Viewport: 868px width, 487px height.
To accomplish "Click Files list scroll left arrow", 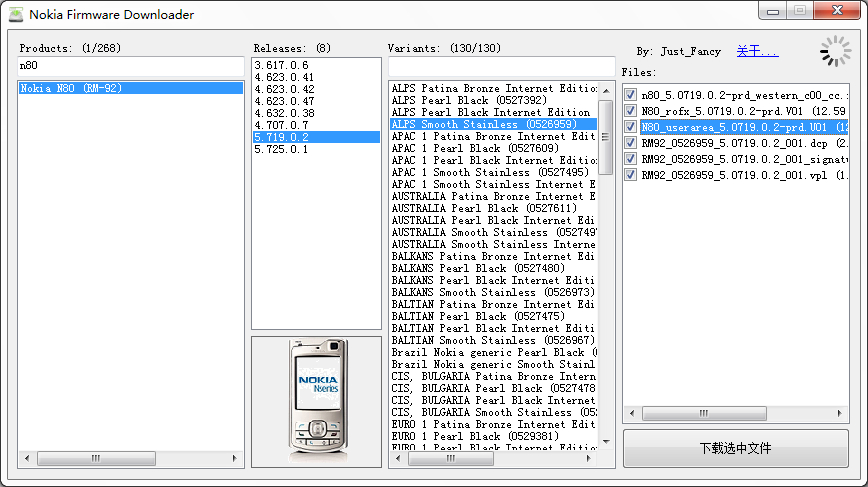I will click(632, 413).
